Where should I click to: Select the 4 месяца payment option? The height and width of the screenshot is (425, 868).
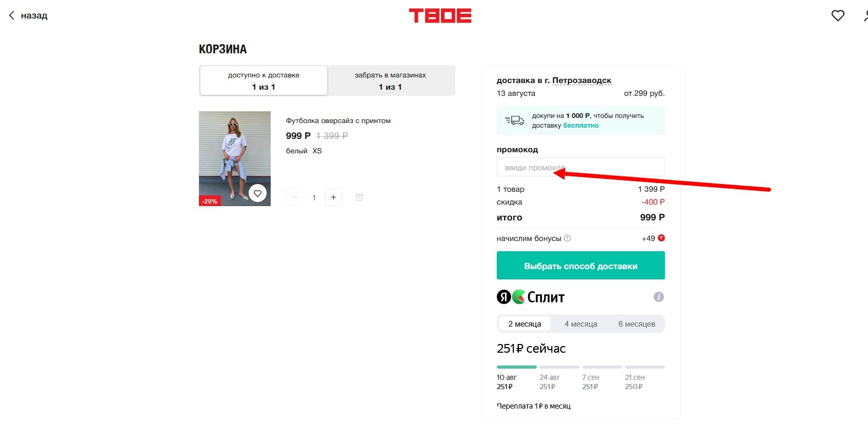pyautogui.click(x=581, y=323)
